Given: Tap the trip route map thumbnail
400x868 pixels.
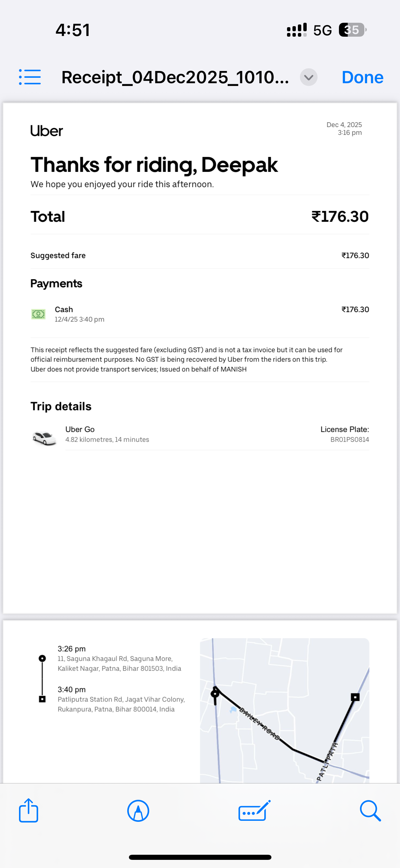Looking at the screenshot, I should pyautogui.click(x=284, y=710).
